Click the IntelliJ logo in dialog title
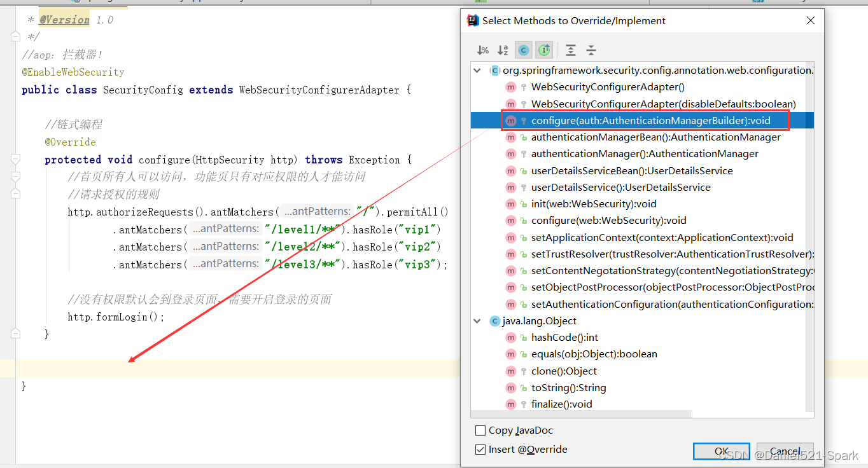Screen dimensions: 868x468 473,20
